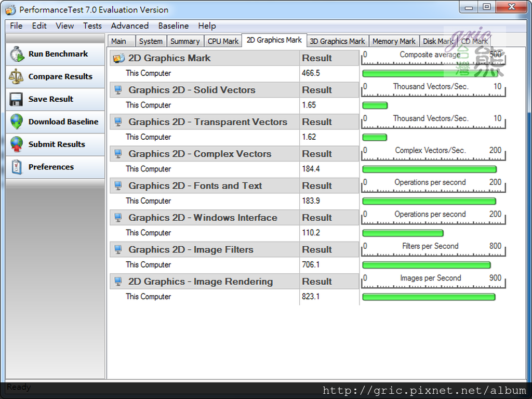The height and width of the screenshot is (399, 532).
Task: Click the monitor icon beside Image Filters
Action: pos(118,249)
